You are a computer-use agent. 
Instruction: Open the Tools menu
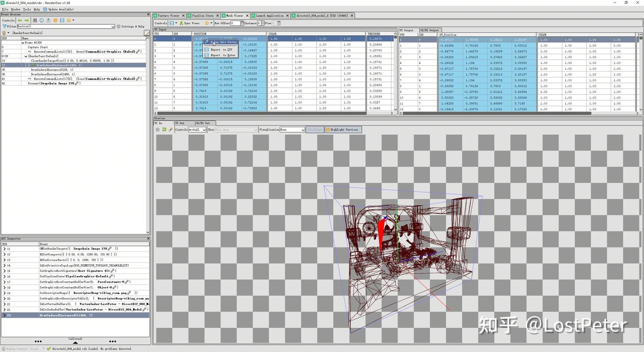tap(26, 9)
